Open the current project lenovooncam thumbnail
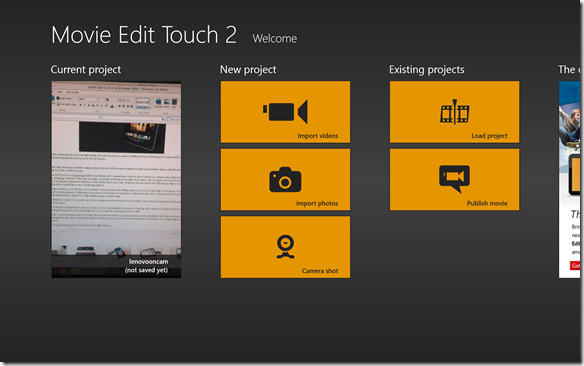584x366 pixels. 116,179
